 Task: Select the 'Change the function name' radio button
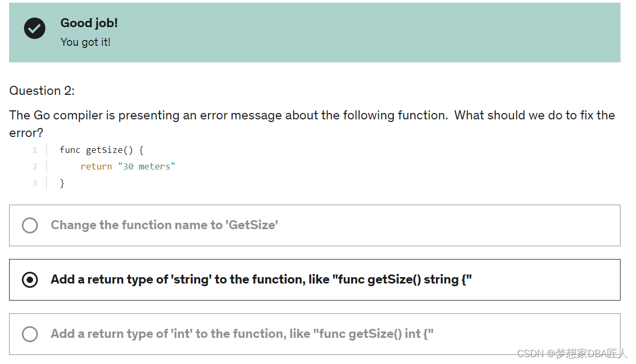(30, 225)
